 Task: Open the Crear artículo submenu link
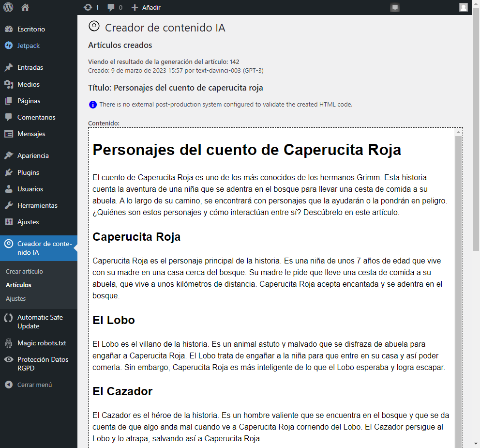pos(25,272)
